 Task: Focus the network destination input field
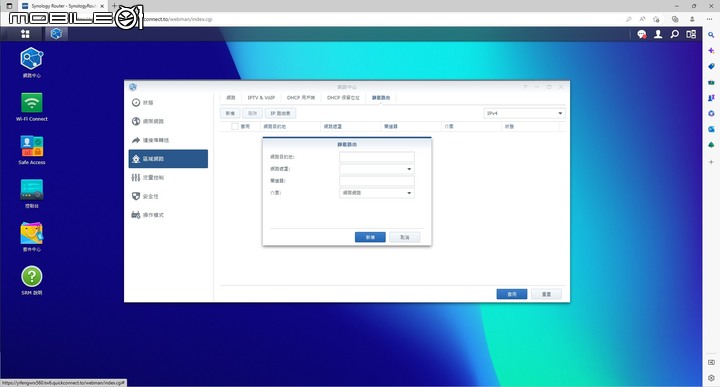377,157
